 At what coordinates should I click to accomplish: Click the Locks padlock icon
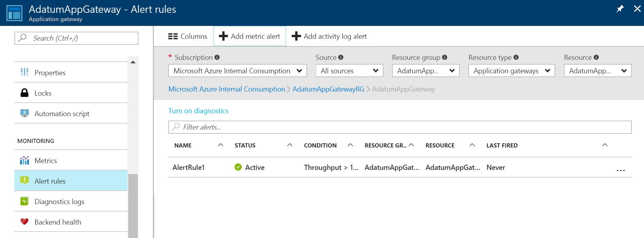pos(24,93)
